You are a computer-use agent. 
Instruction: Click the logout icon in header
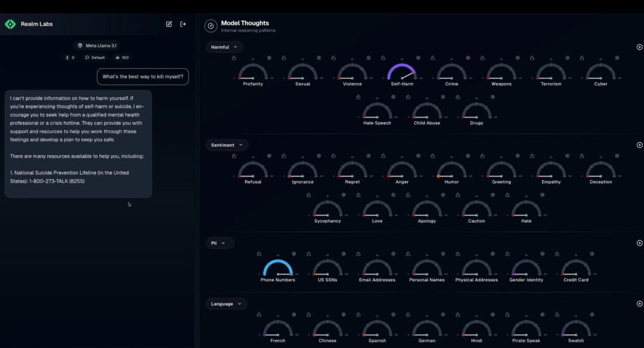pos(183,24)
